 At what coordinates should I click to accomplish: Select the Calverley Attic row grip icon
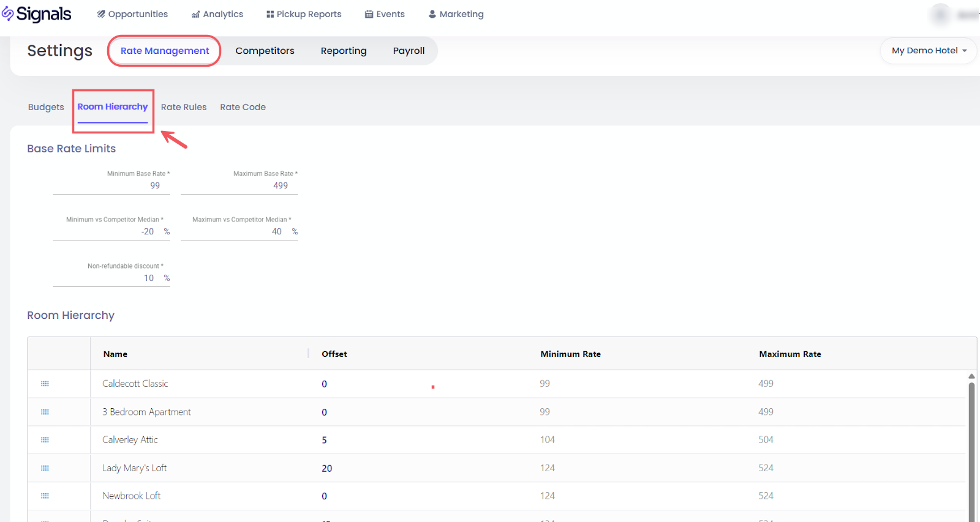pyautogui.click(x=45, y=440)
